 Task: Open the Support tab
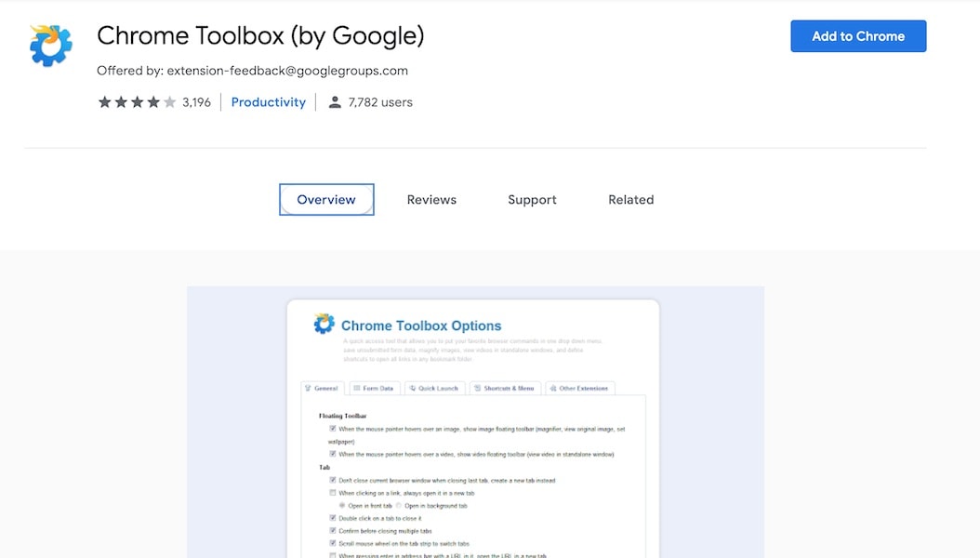click(531, 199)
